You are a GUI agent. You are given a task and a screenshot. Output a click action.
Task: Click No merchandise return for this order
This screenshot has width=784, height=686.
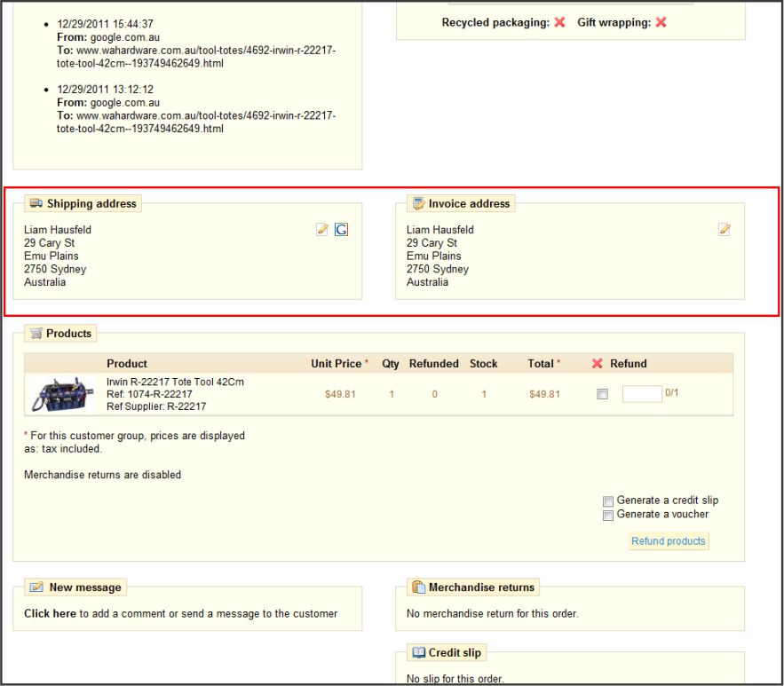point(493,613)
